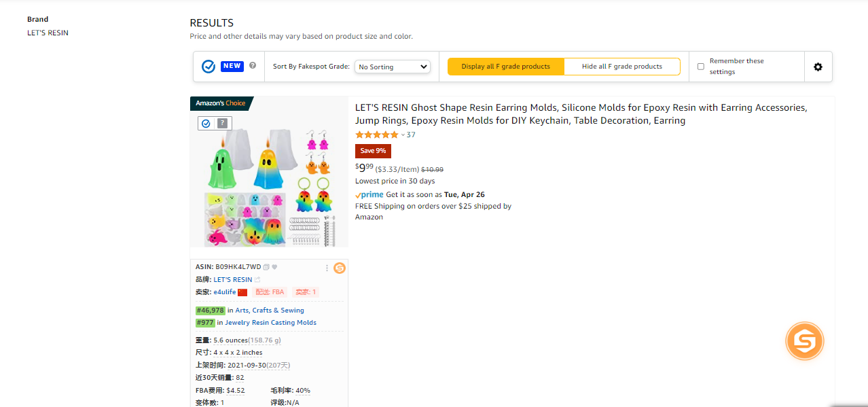Enable the Remember these settings checkbox
868x407 pixels.
701,67
